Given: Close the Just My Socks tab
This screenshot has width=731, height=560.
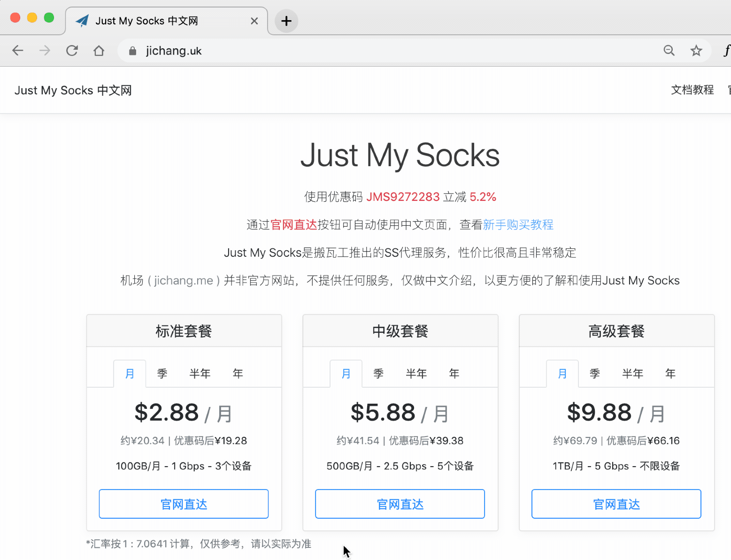Looking at the screenshot, I should pyautogui.click(x=254, y=21).
